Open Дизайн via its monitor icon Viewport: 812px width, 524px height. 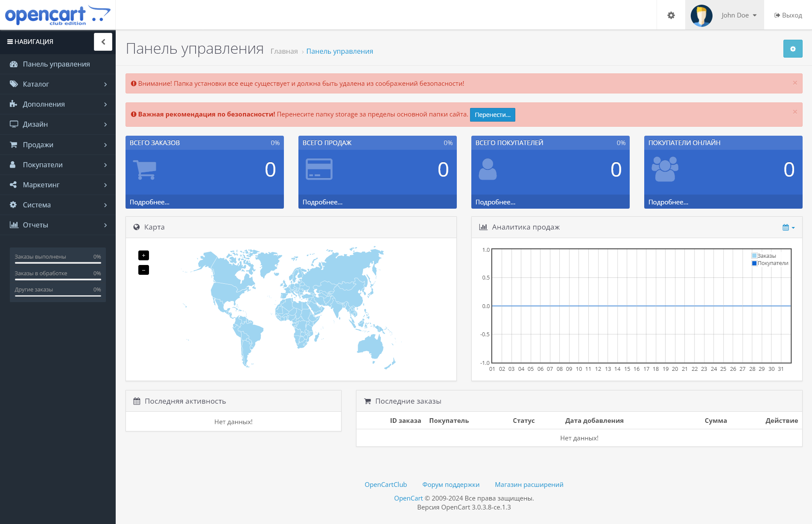(x=13, y=124)
